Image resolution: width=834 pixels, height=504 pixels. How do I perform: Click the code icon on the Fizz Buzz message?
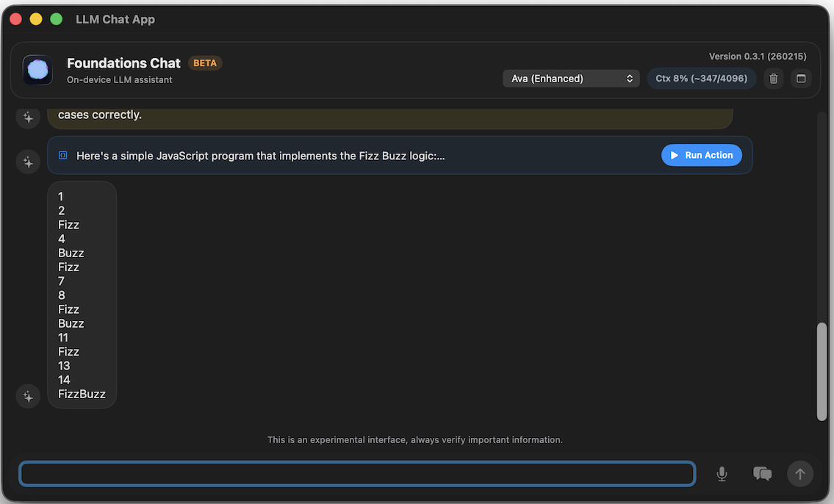(x=62, y=155)
